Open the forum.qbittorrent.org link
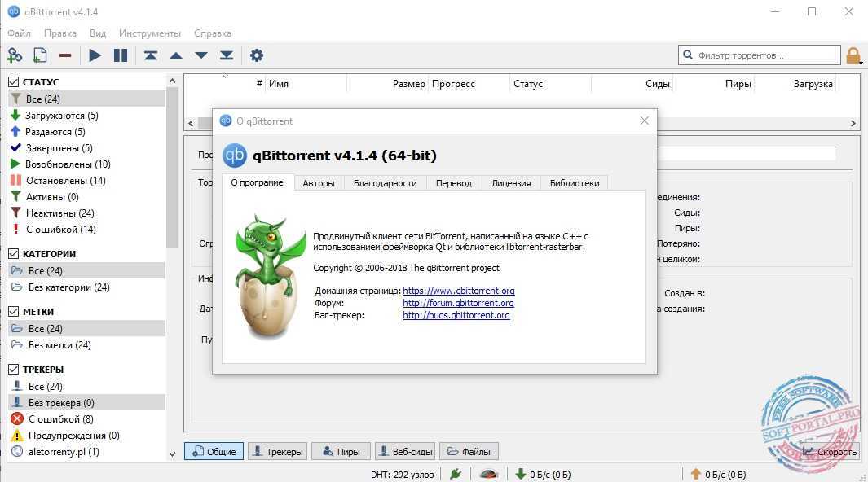 point(458,303)
